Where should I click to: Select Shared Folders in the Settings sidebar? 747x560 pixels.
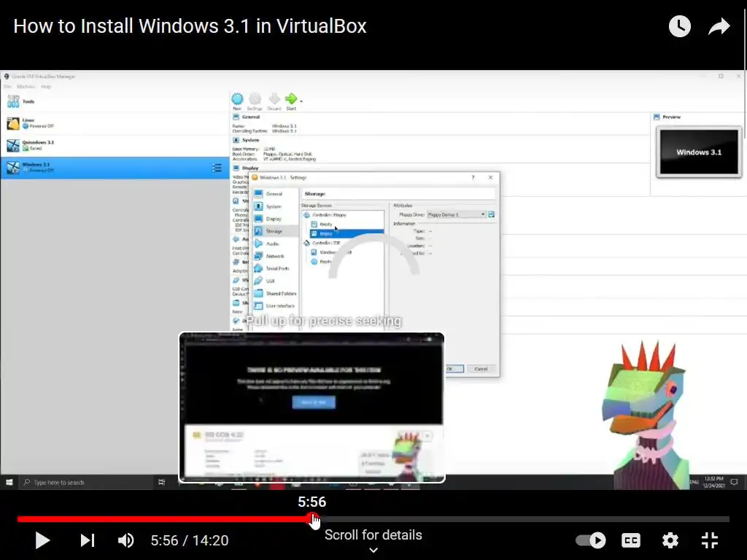(274, 293)
